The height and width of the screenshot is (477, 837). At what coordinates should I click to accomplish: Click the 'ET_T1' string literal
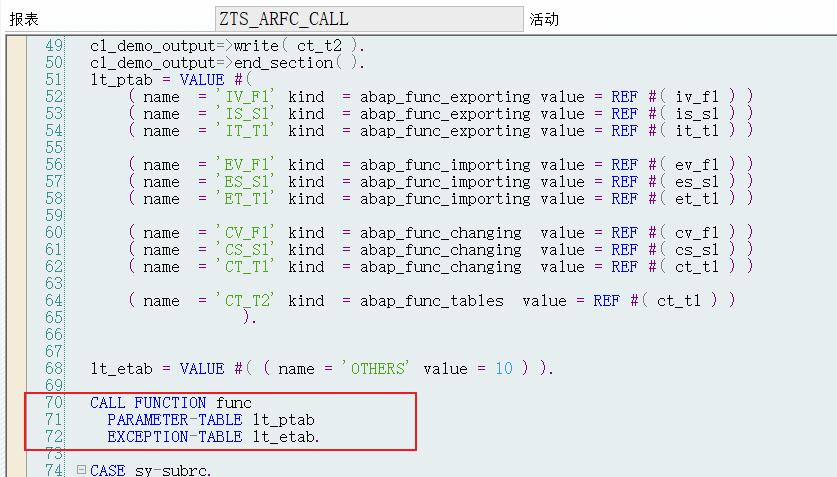point(246,198)
